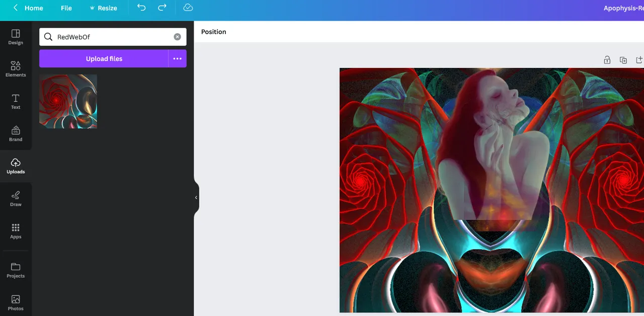Viewport: 644px width, 316px height.
Task: Lock the page with the padlock icon
Action: click(x=607, y=60)
